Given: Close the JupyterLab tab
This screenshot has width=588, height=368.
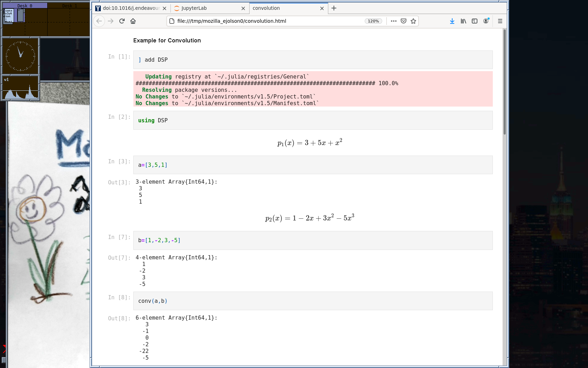Looking at the screenshot, I should pyautogui.click(x=243, y=8).
